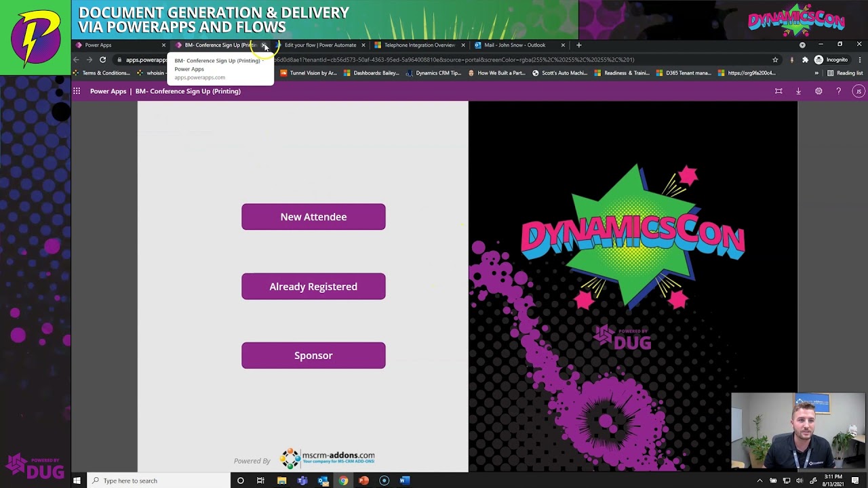The height and width of the screenshot is (488, 868).
Task: Open Dynamics CRM Tip bookmark
Action: click(x=434, y=73)
